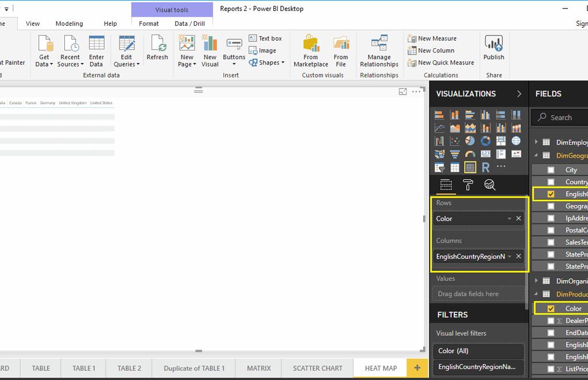Image resolution: width=588 pixels, height=380 pixels.
Task: Click the Manage Relationships icon
Action: point(379,51)
